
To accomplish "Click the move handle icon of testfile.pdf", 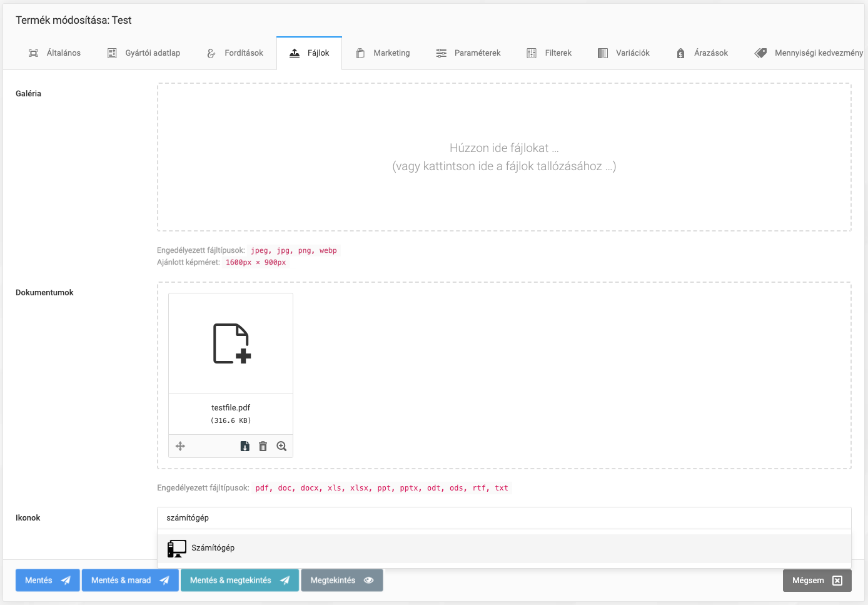I will pyautogui.click(x=180, y=446).
